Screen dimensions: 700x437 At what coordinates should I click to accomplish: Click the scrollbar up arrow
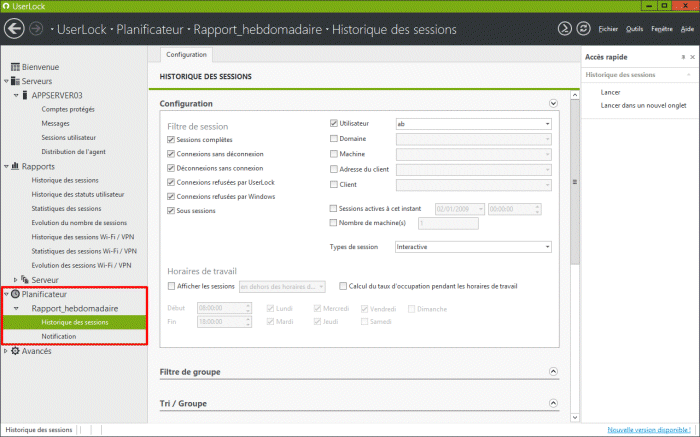[x=575, y=95]
